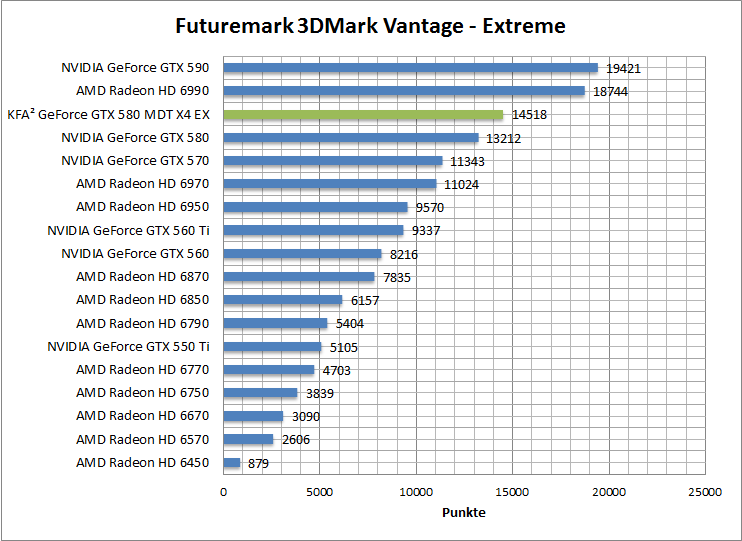Image resolution: width=742 pixels, height=541 pixels.
Task: Click the data value '3839'
Action: [x=320, y=393]
